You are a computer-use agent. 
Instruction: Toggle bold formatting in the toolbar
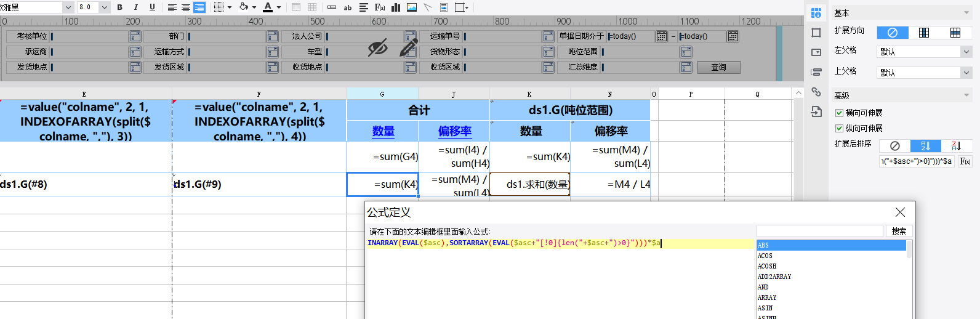click(119, 7)
